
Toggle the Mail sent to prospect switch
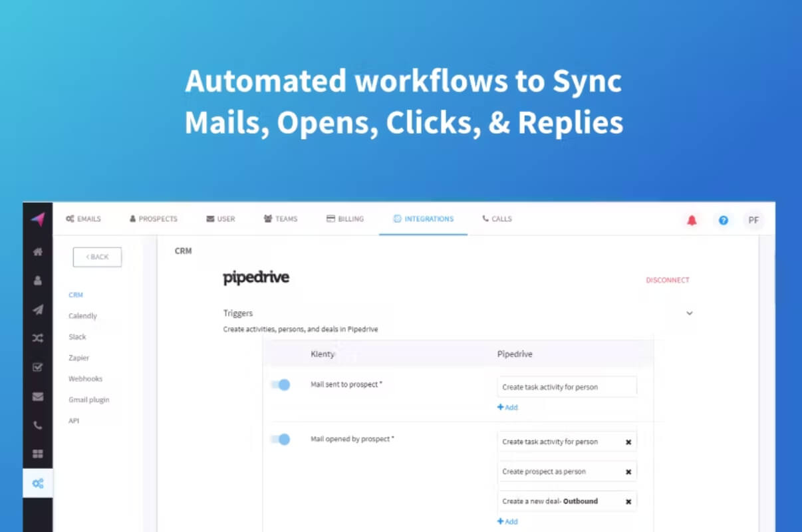coord(281,384)
